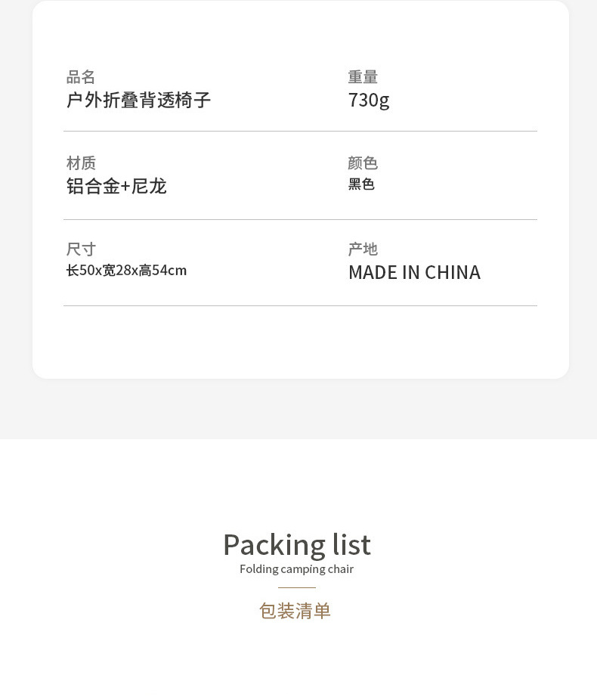Select the MADE IN CHINA text
This screenshot has width=597, height=700.
[x=414, y=272]
